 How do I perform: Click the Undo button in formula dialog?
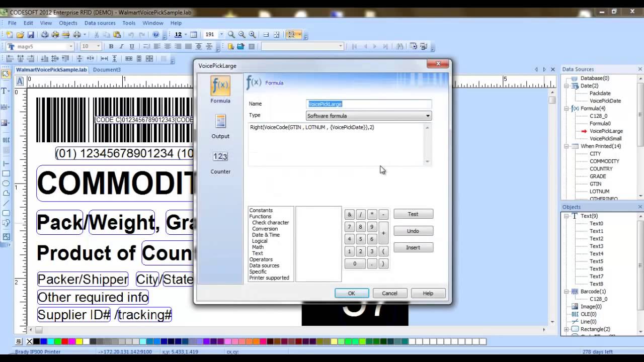pos(413,231)
